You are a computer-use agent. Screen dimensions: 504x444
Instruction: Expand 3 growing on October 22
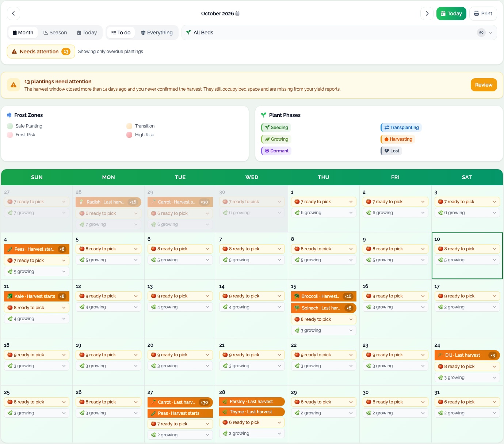pyautogui.click(x=324, y=366)
